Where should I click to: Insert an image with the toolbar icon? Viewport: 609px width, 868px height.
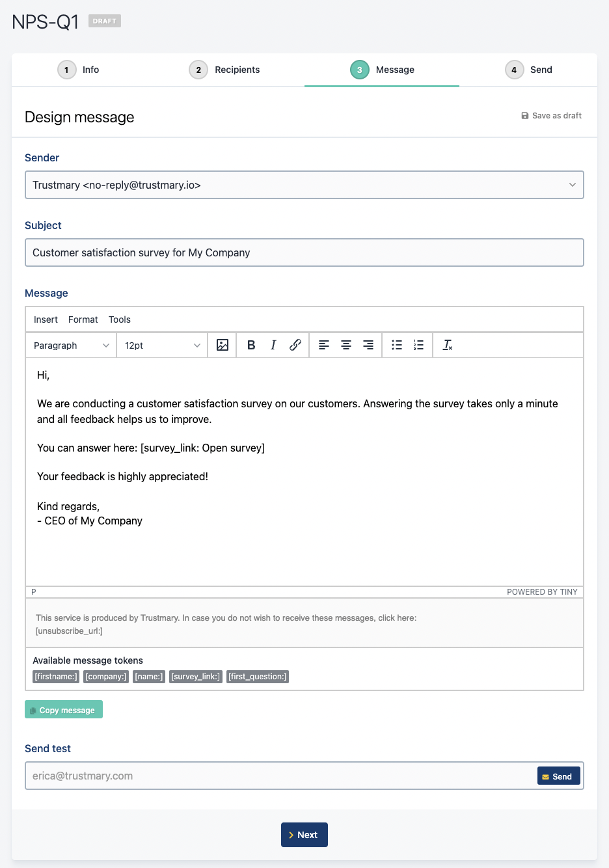click(223, 345)
